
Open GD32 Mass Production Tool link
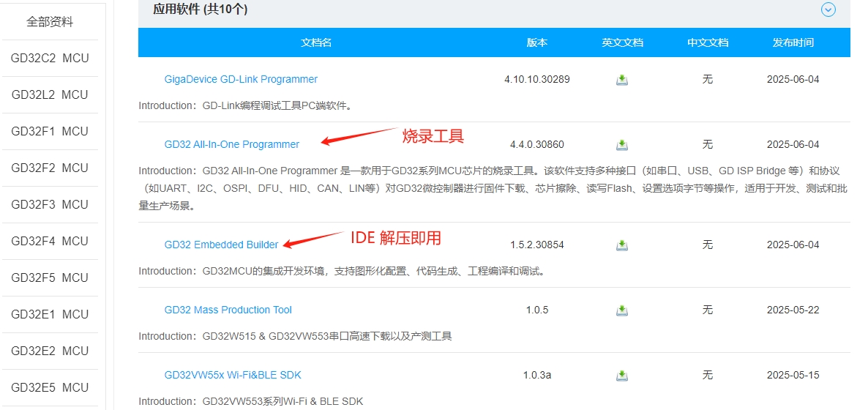(228, 310)
